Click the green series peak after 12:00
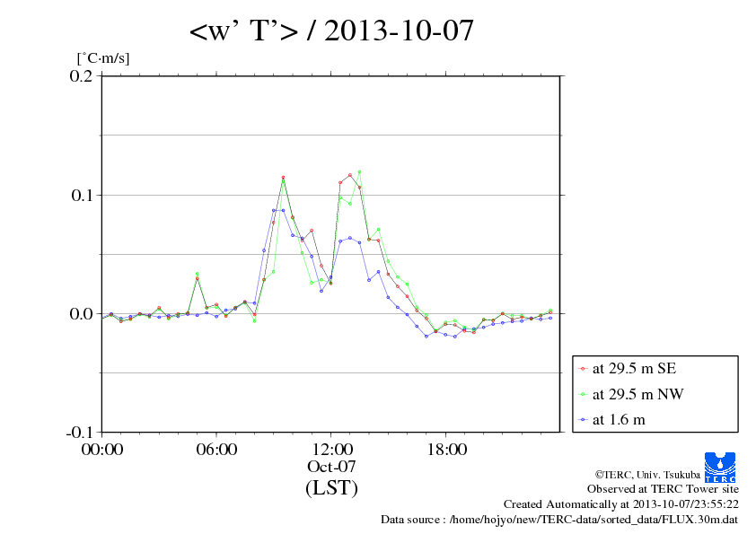Image resolution: width=756 pixels, height=534 pixels. pos(359,171)
